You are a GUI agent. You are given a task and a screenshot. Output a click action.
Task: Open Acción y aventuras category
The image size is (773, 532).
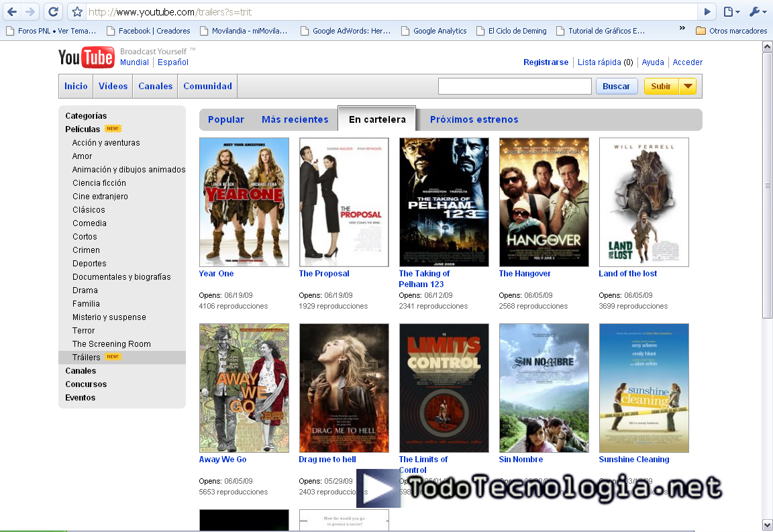pos(106,142)
